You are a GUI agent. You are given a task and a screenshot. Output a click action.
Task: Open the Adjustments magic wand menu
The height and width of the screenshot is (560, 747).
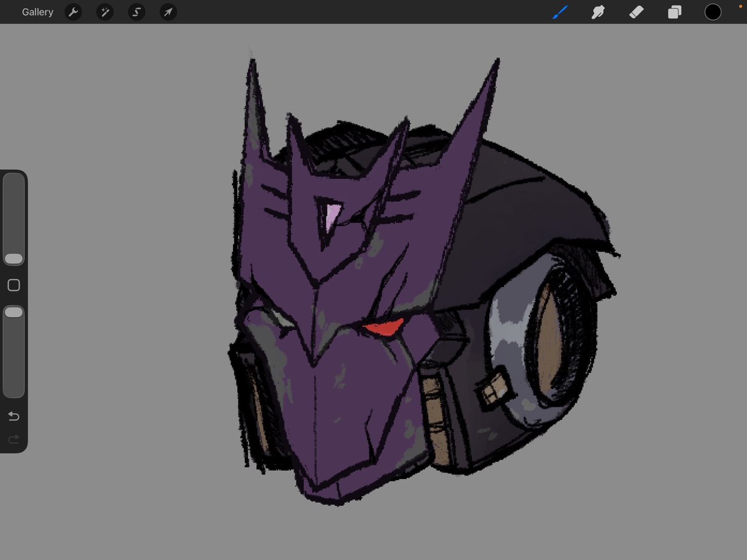tap(105, 12)
